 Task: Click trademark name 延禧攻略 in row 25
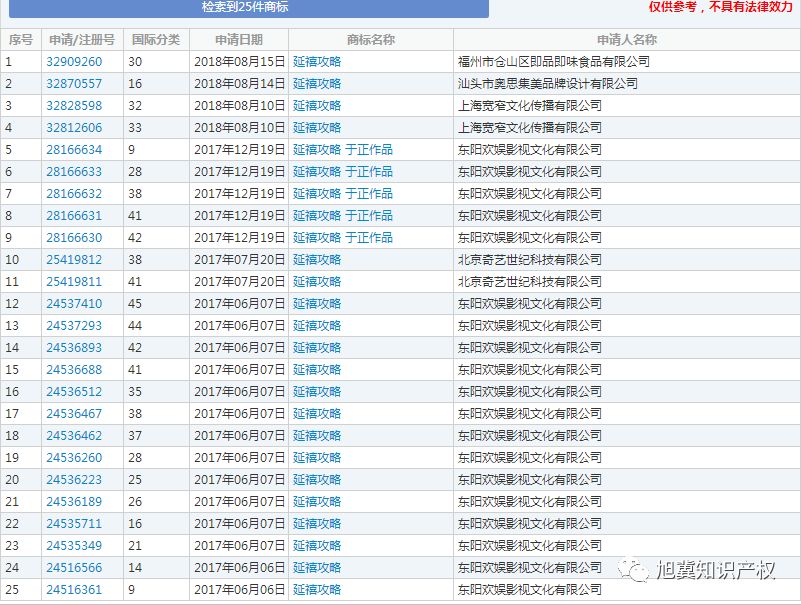317,589
